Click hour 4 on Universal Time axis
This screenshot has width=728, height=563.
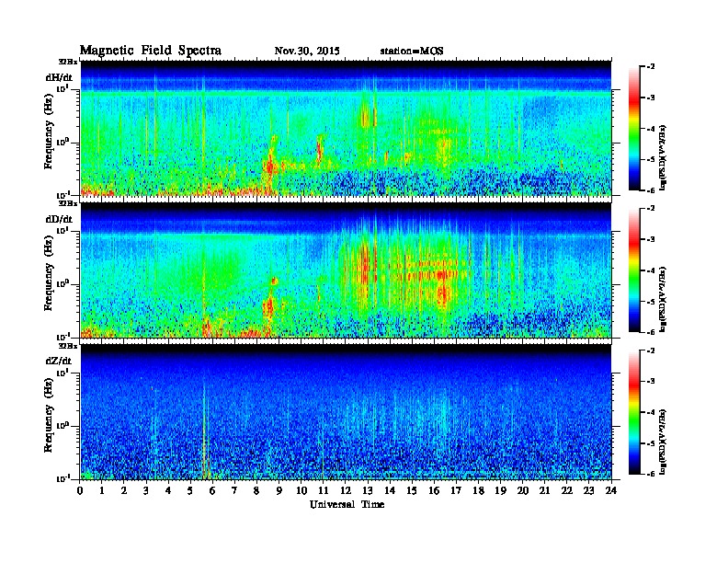coord(168,490)
